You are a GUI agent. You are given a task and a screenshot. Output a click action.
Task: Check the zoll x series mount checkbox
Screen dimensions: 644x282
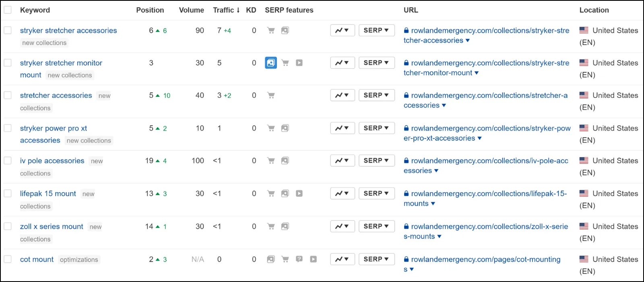pos(8,226)
